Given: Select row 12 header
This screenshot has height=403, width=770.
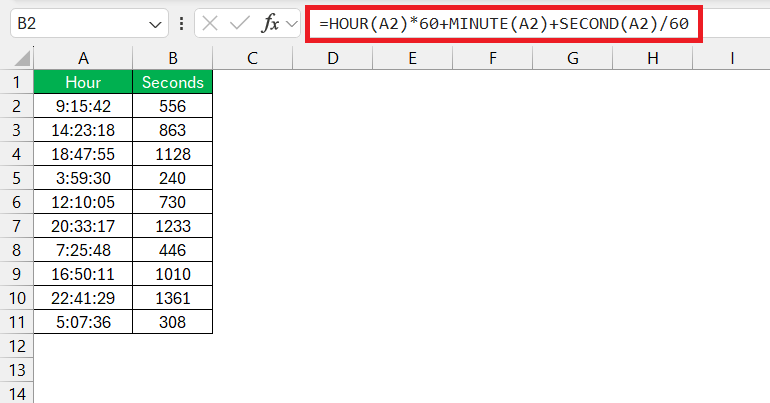Looking at the screenshot, I should (17, 346).
